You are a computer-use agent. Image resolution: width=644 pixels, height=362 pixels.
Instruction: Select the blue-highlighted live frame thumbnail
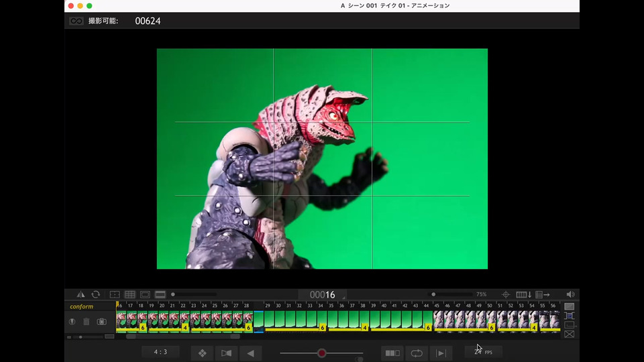(x=259, y=320)
